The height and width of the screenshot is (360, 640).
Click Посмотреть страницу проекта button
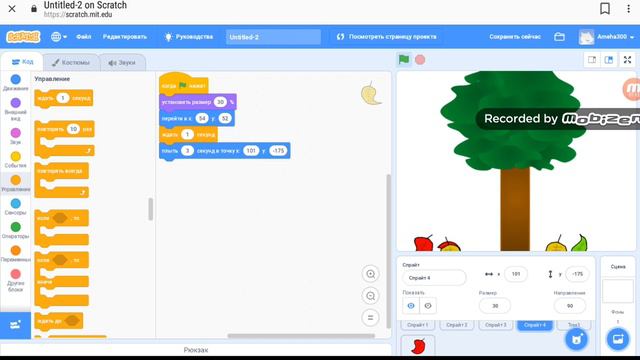(387, 37)
